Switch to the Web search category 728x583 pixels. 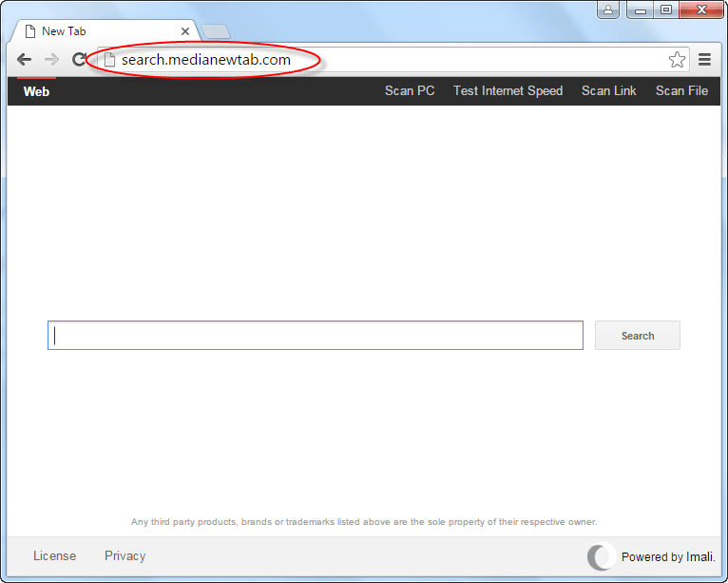click(x=36, y=91)
